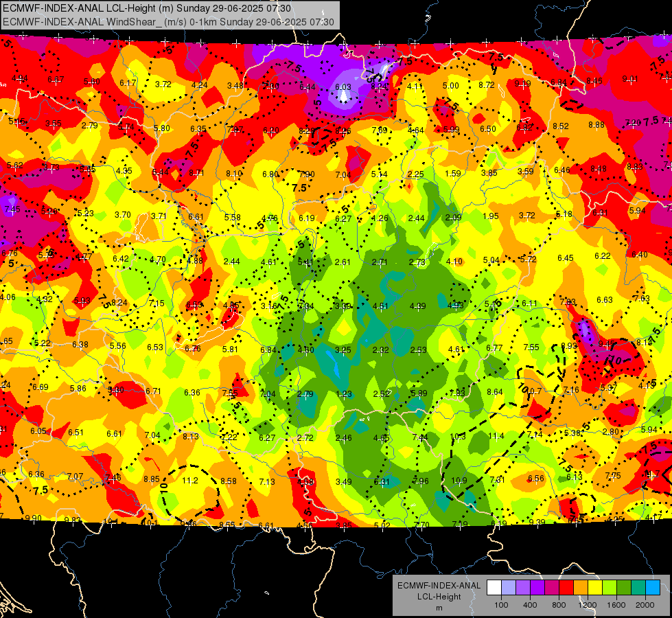Click the grid value 2.80
The width and height of the screenshot is (672, 618).
(611, 431)
